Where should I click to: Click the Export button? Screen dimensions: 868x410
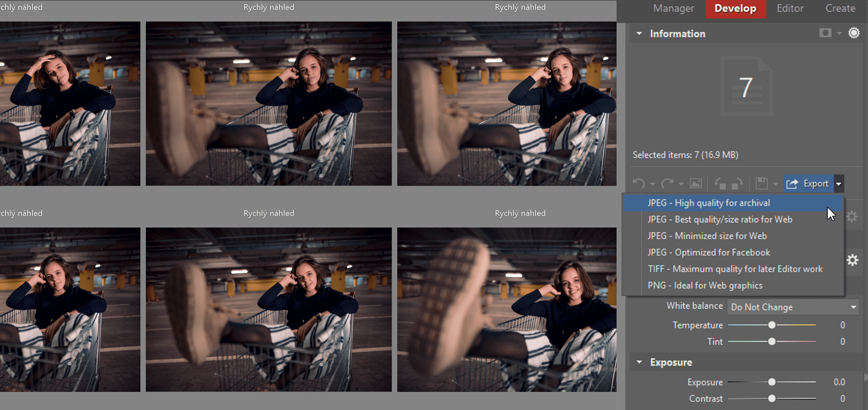[809, 184]
